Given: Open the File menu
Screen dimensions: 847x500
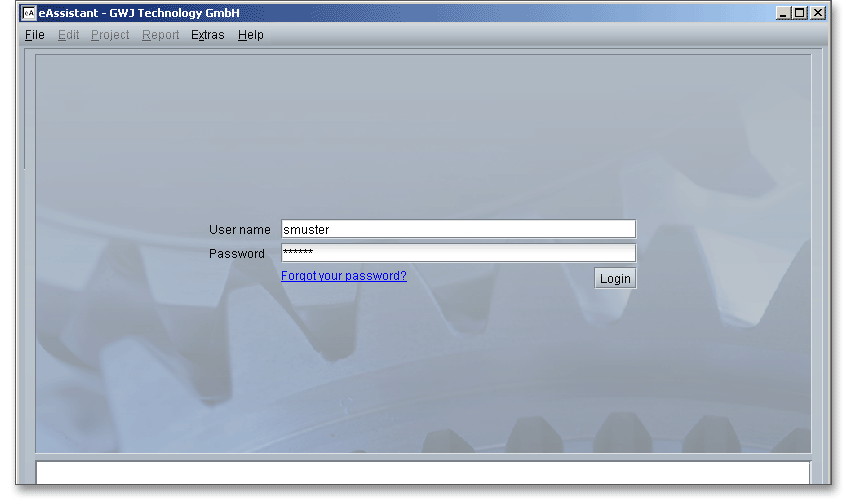Looking at the screenshot, I should coord(35,35).
